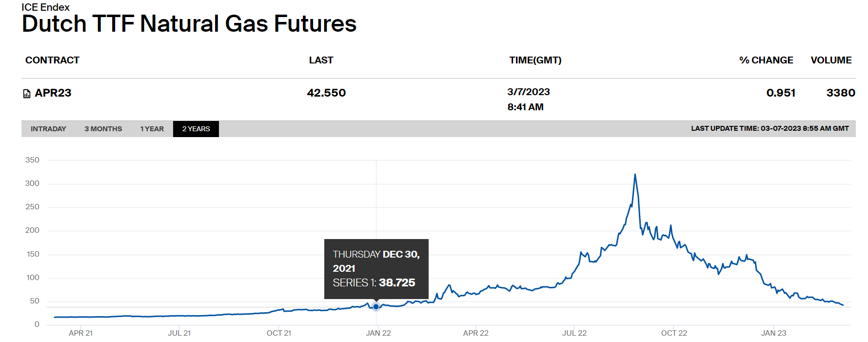Click the CONTRACT column header
868x342 pixels.
pyautogui.click(x=52, y=60)
